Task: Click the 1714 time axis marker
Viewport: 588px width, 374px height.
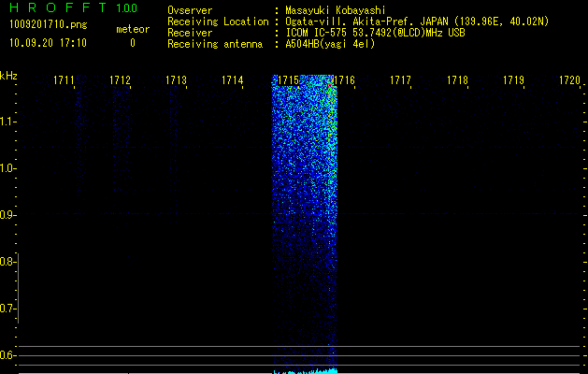Action: click(x=233, y=80)
